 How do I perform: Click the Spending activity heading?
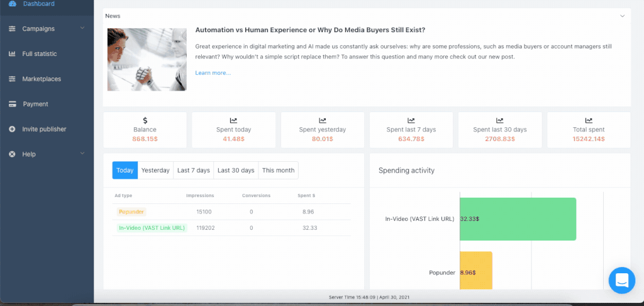pyautogui.click(x=406, y=170)
